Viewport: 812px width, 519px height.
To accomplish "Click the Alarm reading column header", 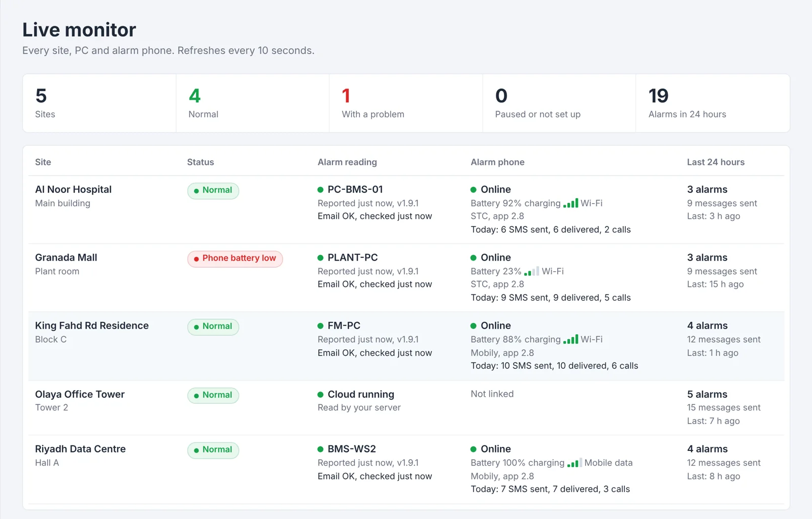I will pyautogui.click(x=347, y=162).
